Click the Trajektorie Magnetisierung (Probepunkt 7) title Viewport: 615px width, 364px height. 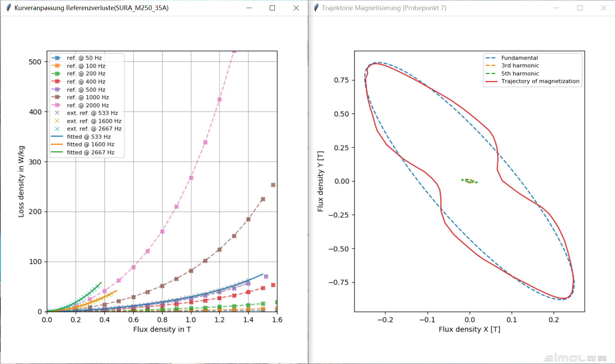click(384, 8)
